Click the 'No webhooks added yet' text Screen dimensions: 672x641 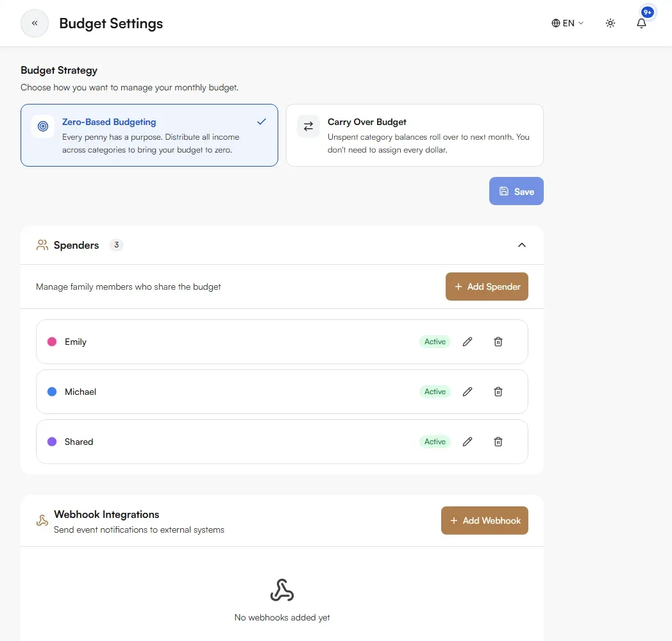click(282, 617)
